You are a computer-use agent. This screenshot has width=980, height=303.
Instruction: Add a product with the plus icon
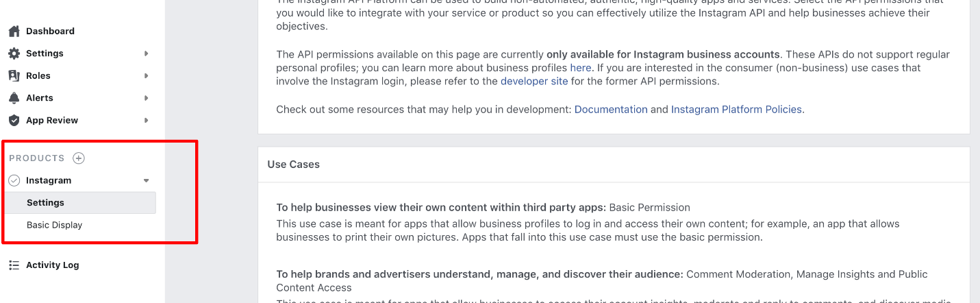pyautogui.click(x=79, y=158)
